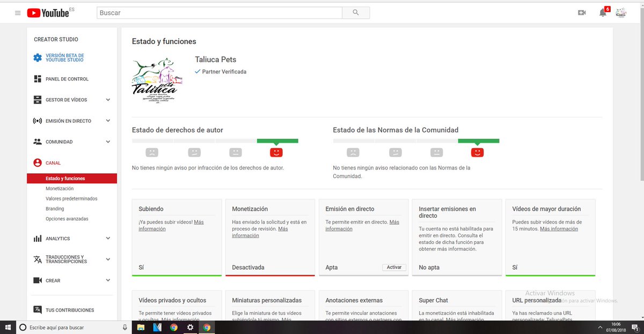644x334 pixels.
Task: Click Más información in Emisión en directo card
Action: (x=362, y=225)
